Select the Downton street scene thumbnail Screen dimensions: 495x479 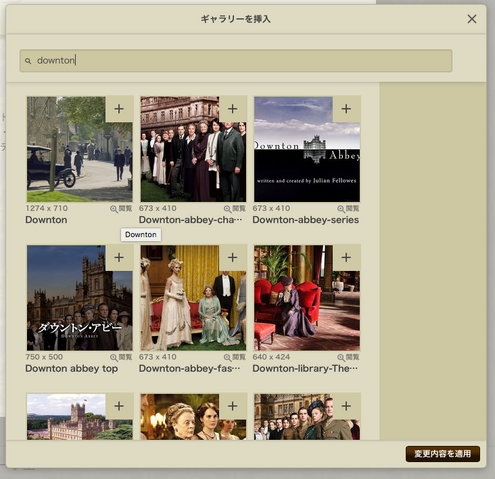[79, 149]
